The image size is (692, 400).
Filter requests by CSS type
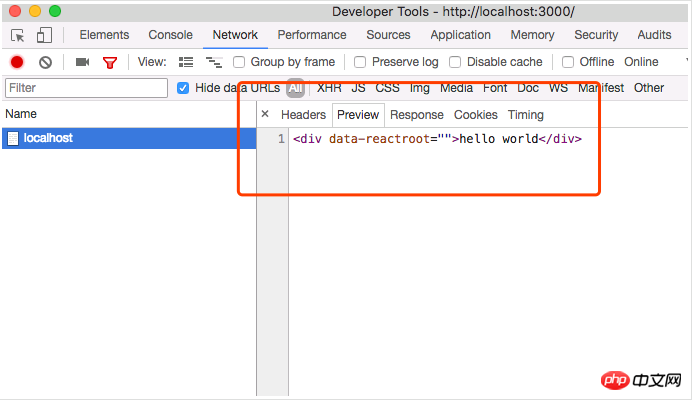[x=387, y=88]
